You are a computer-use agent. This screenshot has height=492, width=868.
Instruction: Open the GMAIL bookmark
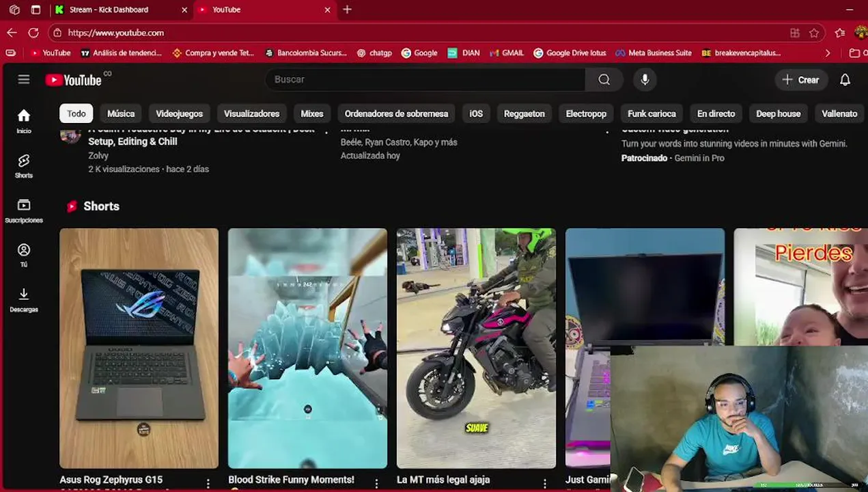click(x=506, y=53)
